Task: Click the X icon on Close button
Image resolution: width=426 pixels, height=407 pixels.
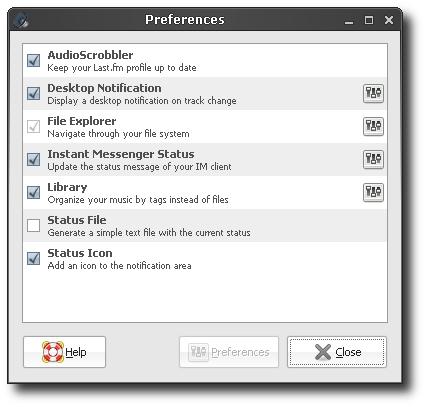Action: point(322,352)
